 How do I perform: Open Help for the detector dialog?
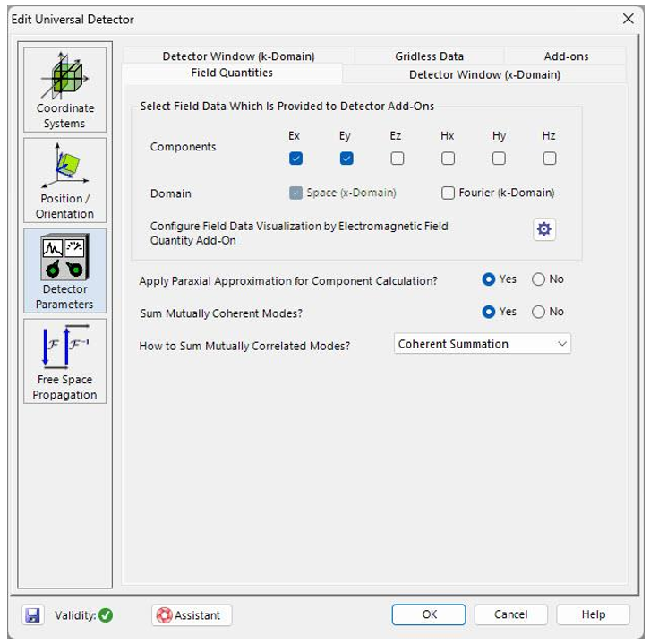pyautogui.click(x=594, y=614)
